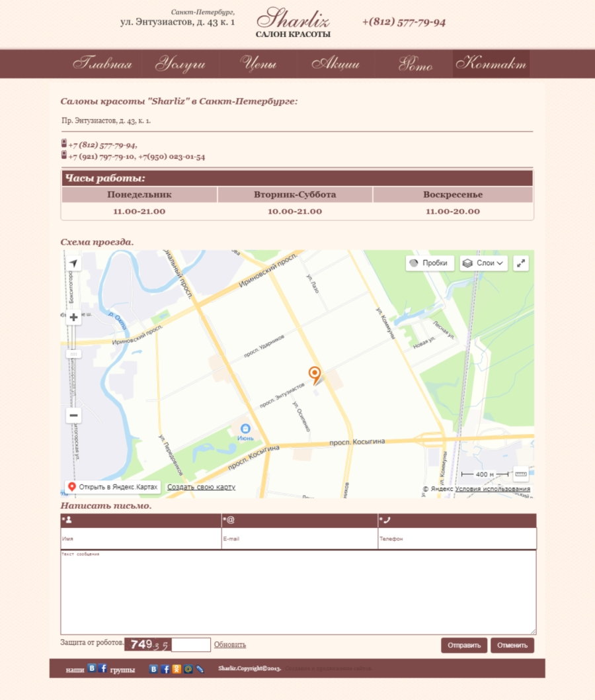595x700 pixels.
Task: Switch the map to fullscreen
Action: (521, 263)
